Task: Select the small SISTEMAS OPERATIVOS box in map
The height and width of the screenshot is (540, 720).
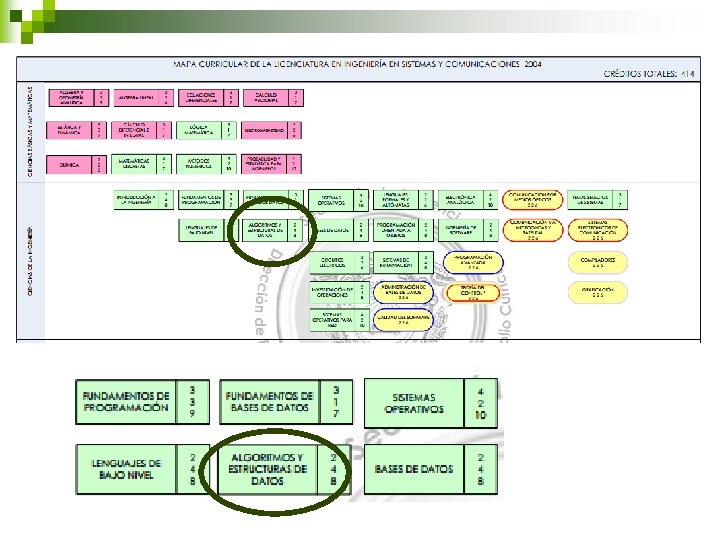Action: click(338, 200)
